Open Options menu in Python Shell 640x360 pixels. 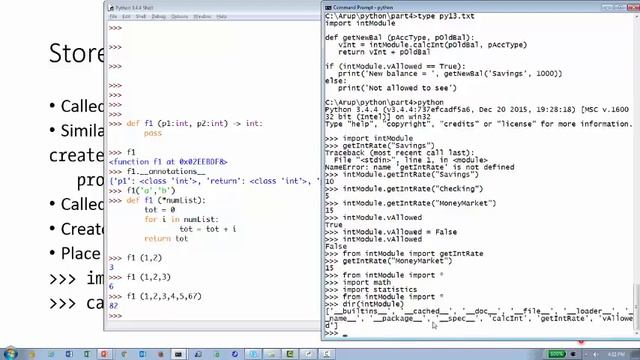[180, 17]
